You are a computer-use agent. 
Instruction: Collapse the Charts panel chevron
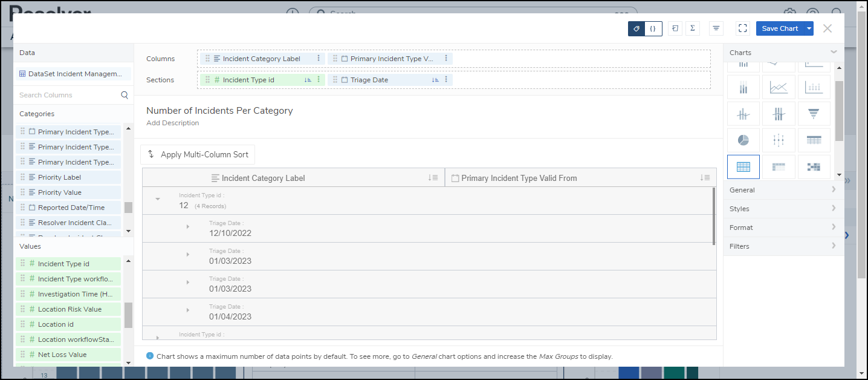pos(834,52)
